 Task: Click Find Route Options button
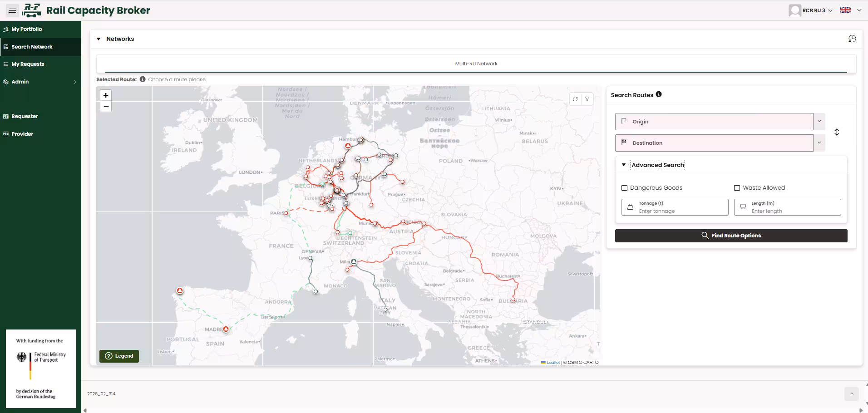(731, 236)
